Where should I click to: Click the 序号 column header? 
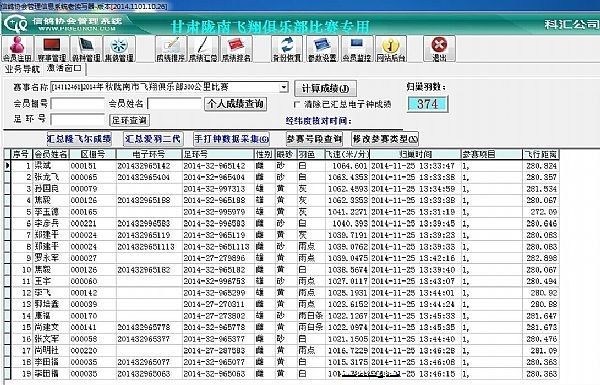[x=21, y=154]
